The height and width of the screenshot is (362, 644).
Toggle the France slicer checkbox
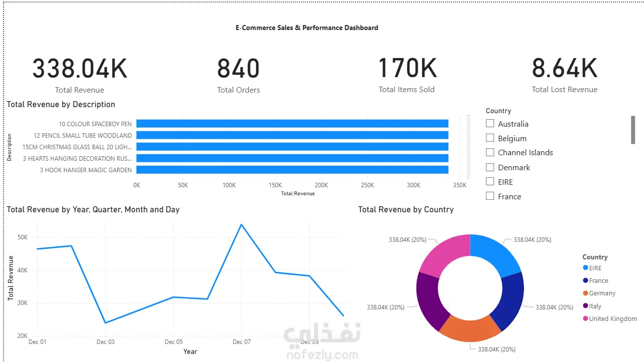(490, 196)
